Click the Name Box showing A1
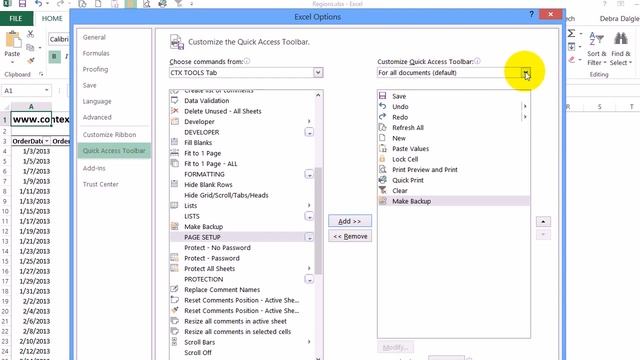640x360 pixels. click(x=26, y=91)
